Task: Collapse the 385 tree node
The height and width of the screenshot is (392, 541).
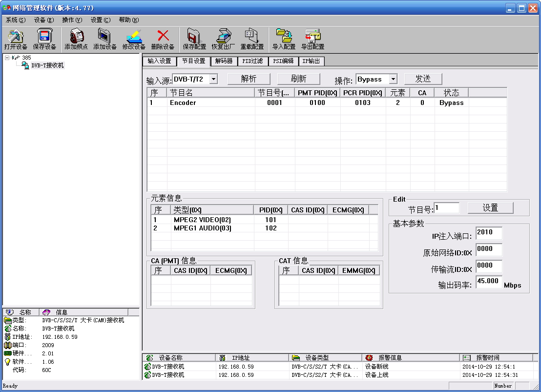Action: 7,58
